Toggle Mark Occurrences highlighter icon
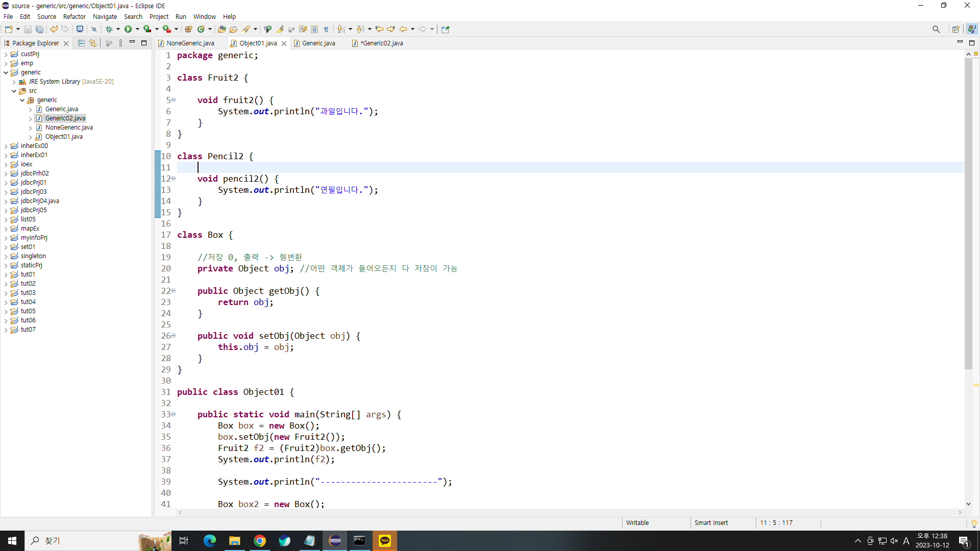 tap(280, 29)
